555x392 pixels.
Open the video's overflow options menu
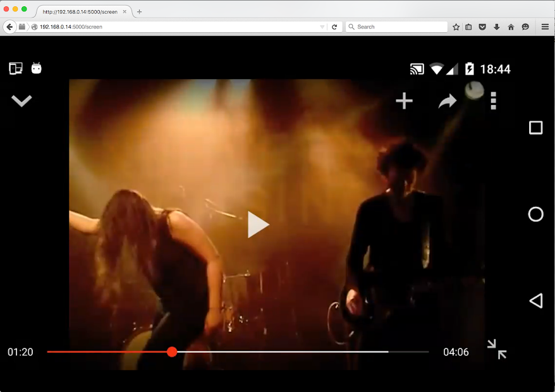pyautogui.click(x=493, y=101)
